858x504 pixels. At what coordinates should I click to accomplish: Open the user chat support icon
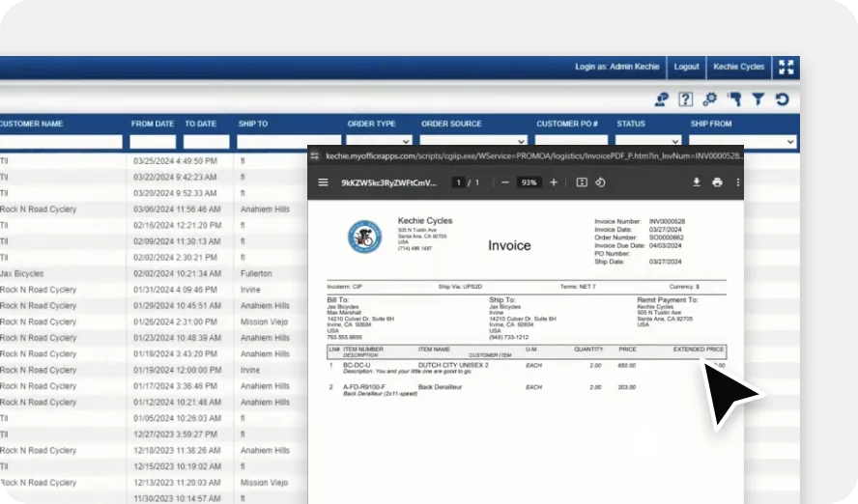click(x=662, y=98)
